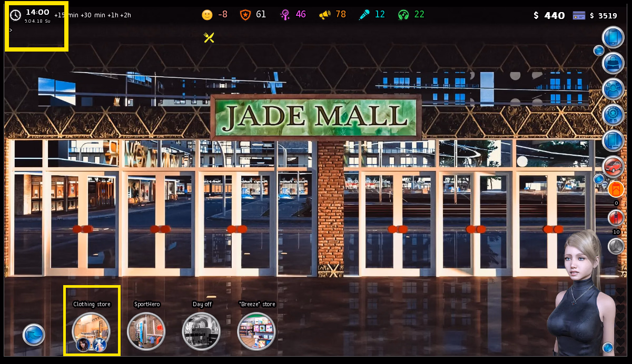Open the achievements badge icon
This screenshot has width=632, height=364.
click(x=613, y=115)
